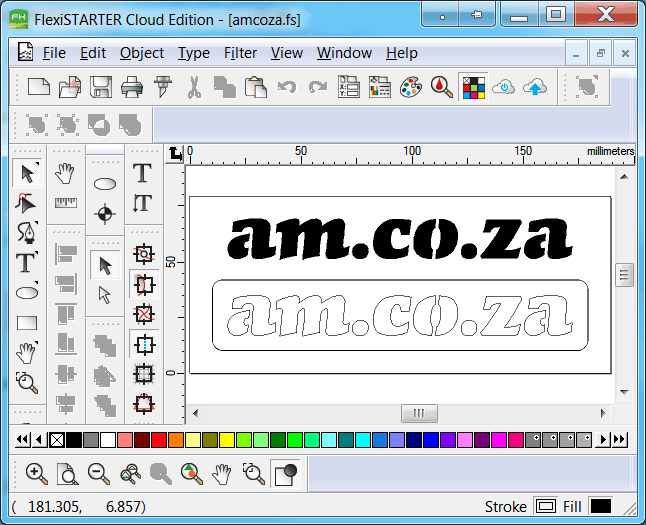The width and height of the screenshot is (646, 525).
Task: Click the Zoom to page icon at bottom
Action: click(x=68, y=474)
